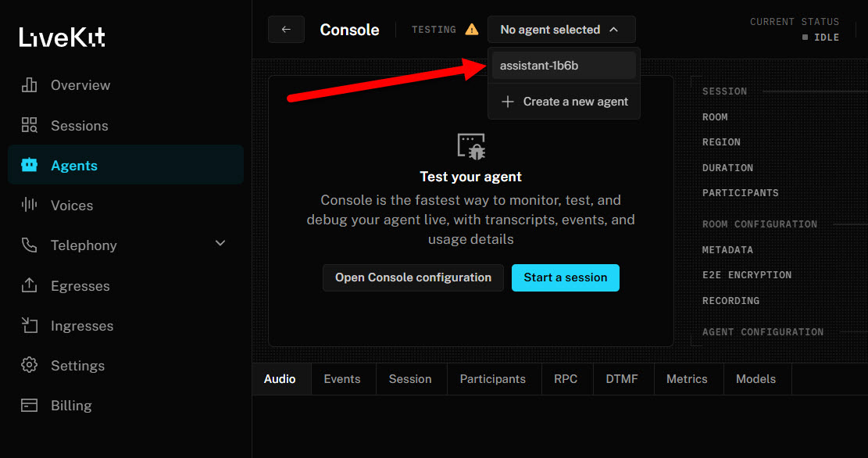Screen dimensions: 868x458
Task: Open the Metrics tab
Action: (x=687, y=379)
